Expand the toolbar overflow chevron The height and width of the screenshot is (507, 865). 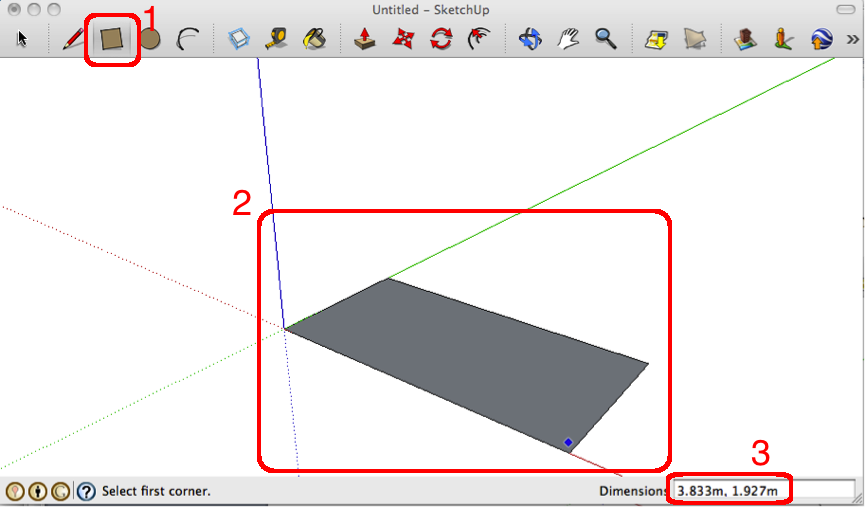click(853, 40)
